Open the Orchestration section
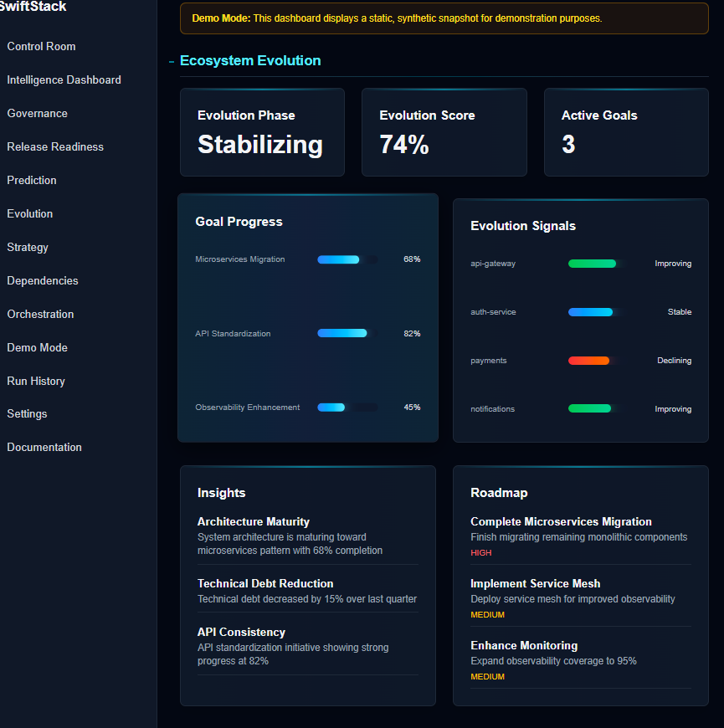Image resolution: width=724 pixels, height=728 pixels. point(39,314)
